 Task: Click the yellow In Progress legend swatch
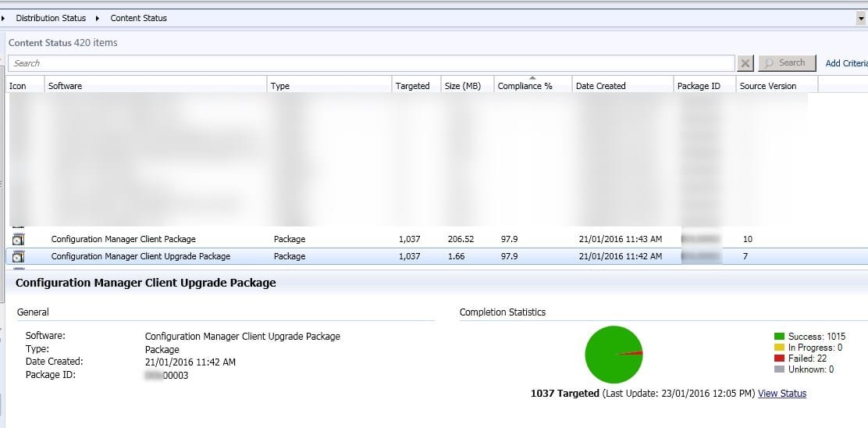(x=779, y=347)
